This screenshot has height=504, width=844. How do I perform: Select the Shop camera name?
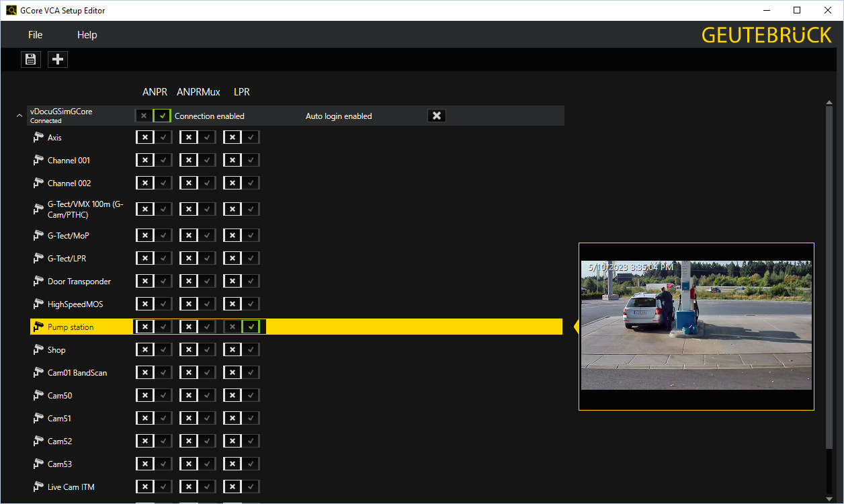click(56, 350)
